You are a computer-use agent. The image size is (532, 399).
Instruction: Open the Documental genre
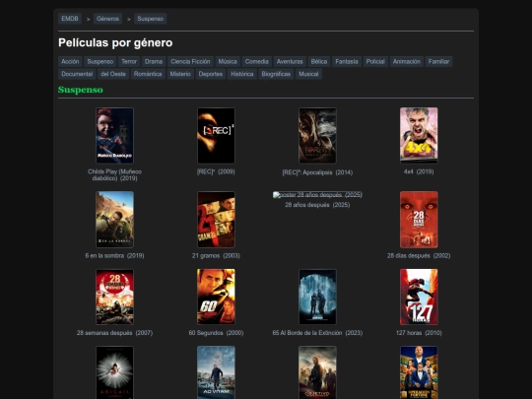[x=77, y=74]
